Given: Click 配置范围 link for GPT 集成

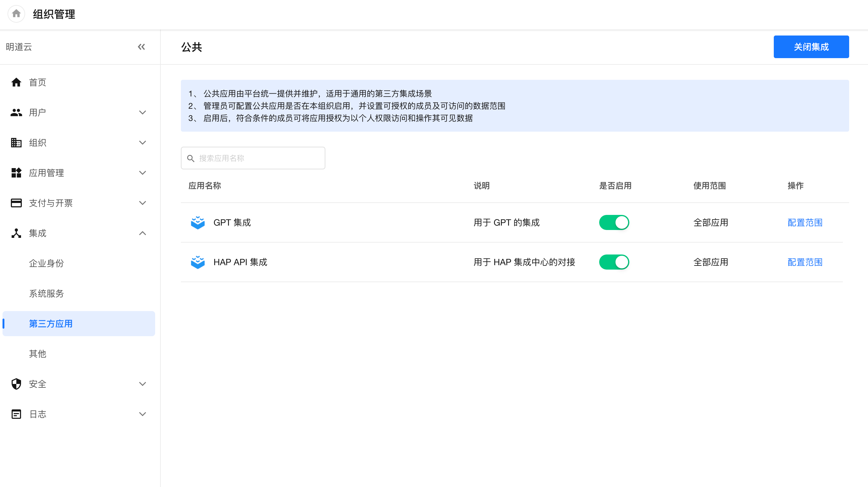Looking at the screenshot, I should tap(805, 222).
